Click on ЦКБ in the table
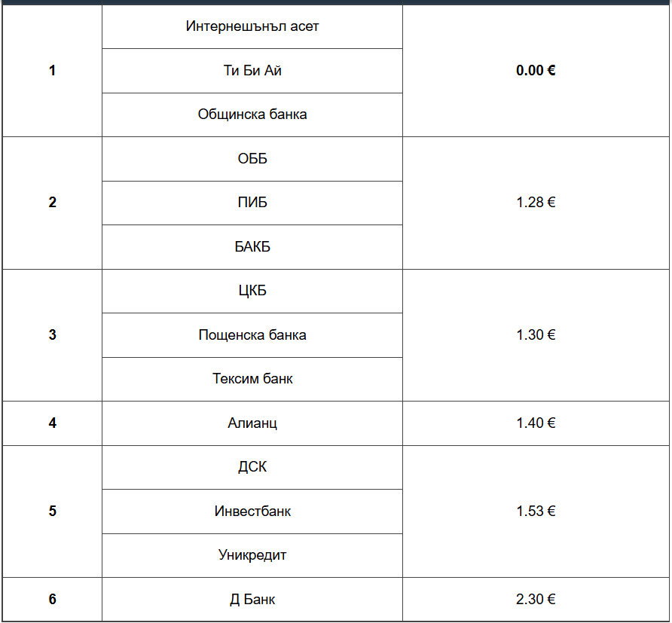The image size is (672, 623). click(252, 291)
